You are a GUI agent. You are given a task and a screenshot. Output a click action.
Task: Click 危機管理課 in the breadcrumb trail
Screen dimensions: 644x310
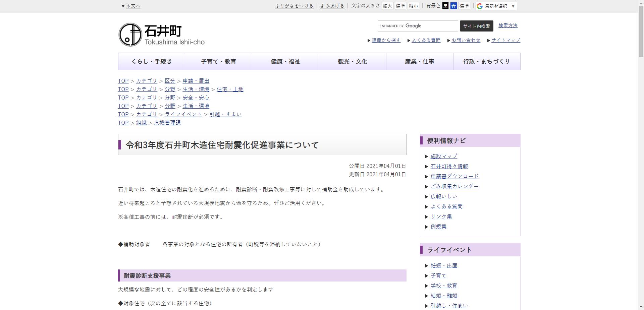tap(167, 123)
